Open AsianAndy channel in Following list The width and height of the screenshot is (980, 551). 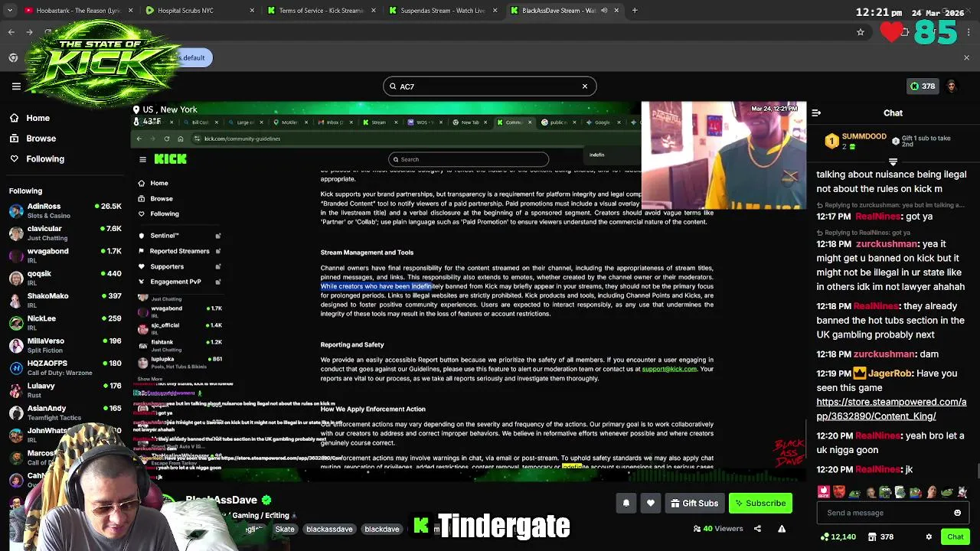[x=65, y=412]
